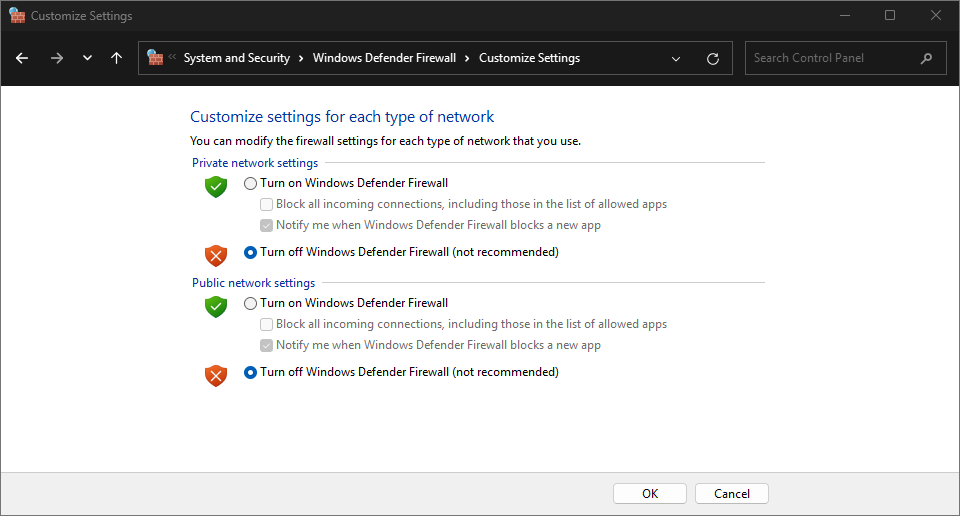Navigate to Windows Defender Firewall breadcrumb
The height and width of the screenshot is (516, 960).
(x=384, y=58)
